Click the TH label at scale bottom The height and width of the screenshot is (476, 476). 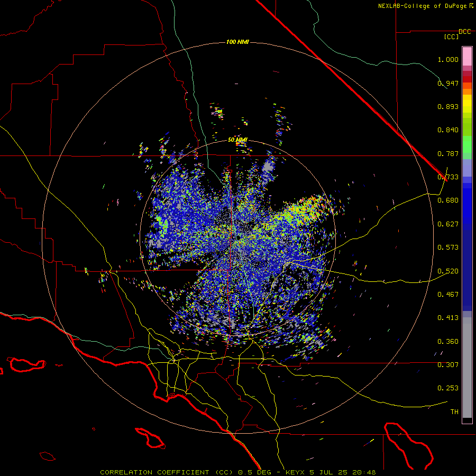point(454,412)
